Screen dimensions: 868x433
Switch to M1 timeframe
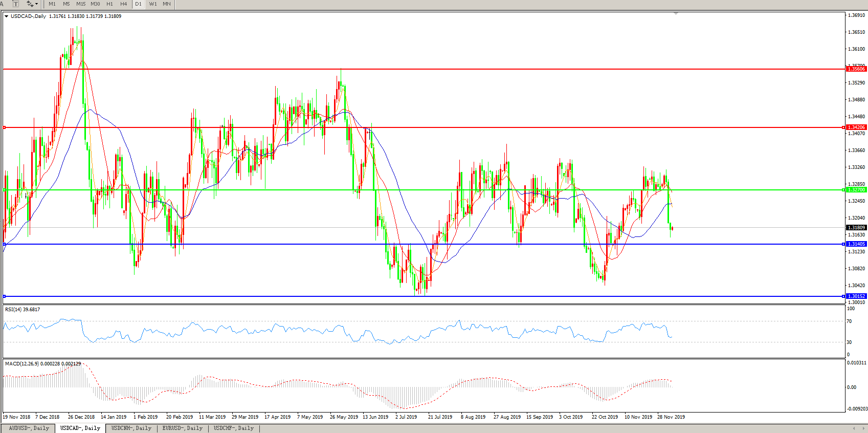coord(52,4)
